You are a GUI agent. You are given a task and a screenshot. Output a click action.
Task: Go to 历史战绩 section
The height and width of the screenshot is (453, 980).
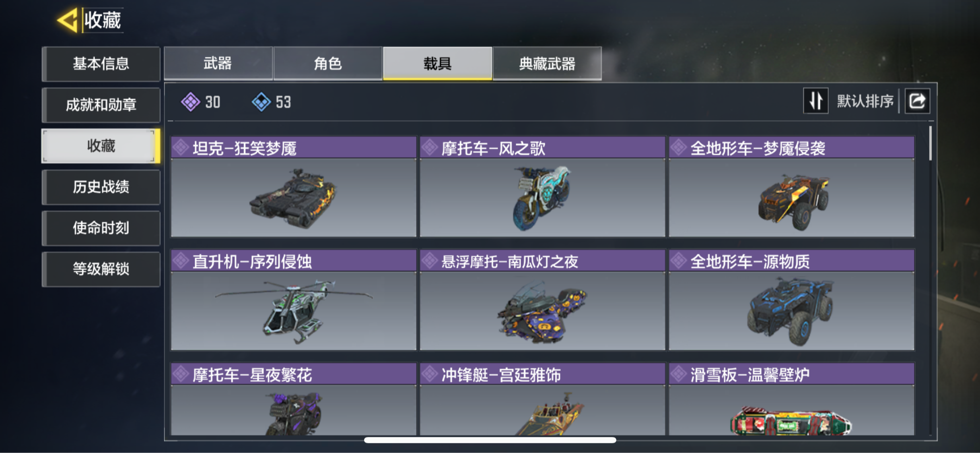pos(101,187)
